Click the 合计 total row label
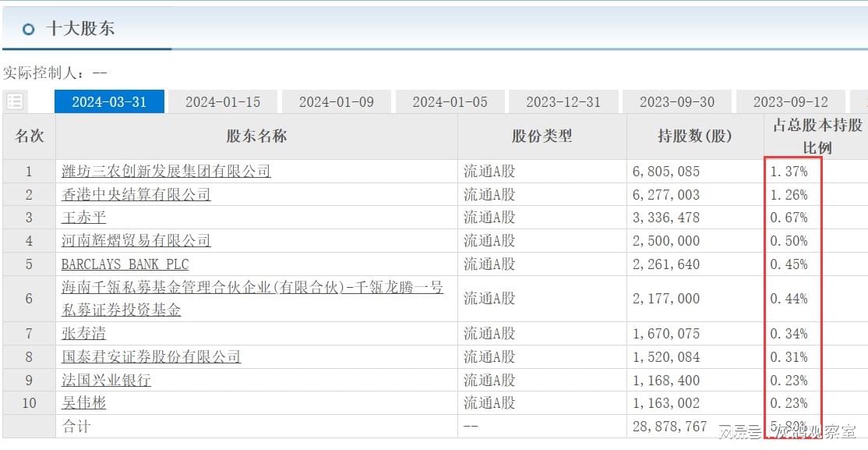 pyautogui.click(x=76, y=427)
